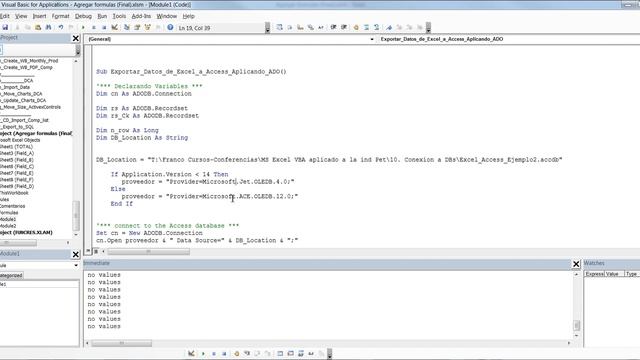Click the Step Into icon in the Debug toolbar
This screenshot has width=640, height=360.
tap(247, 353)
